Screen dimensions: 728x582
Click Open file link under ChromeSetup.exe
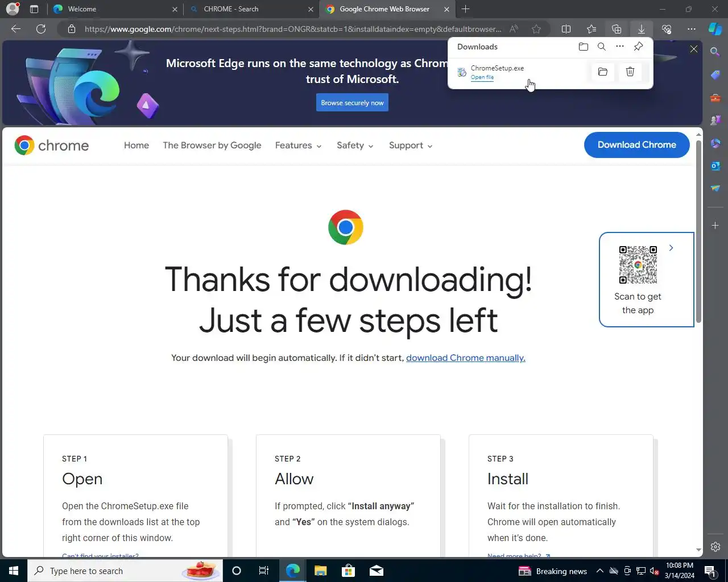click(x=482, y=77)
